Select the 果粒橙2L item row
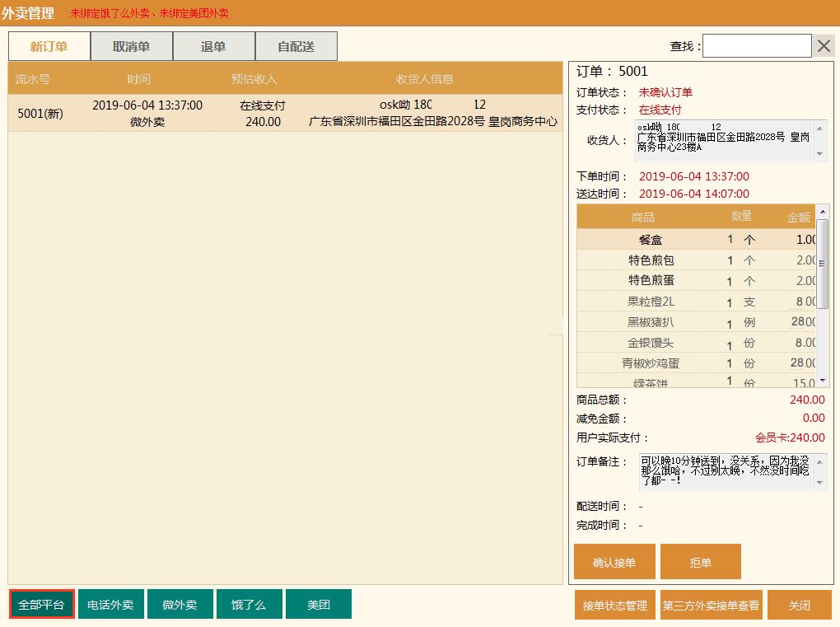 (x=696, y=302)
